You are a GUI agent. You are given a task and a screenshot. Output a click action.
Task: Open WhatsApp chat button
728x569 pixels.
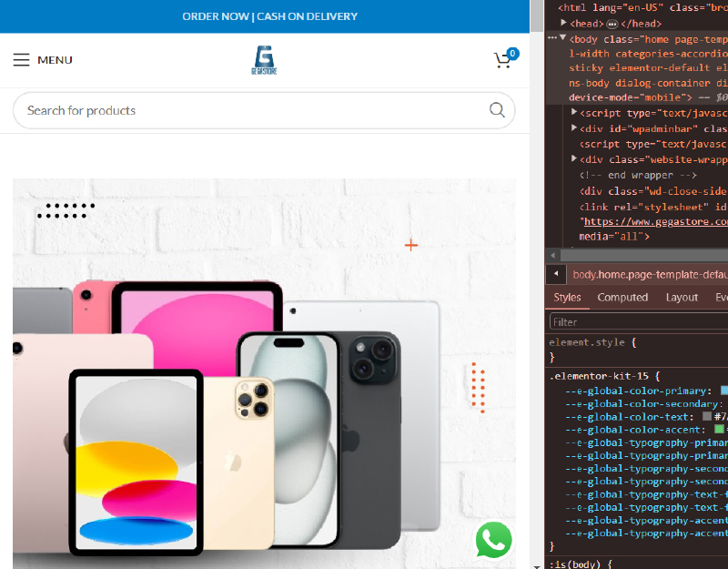tap(493, 540)
